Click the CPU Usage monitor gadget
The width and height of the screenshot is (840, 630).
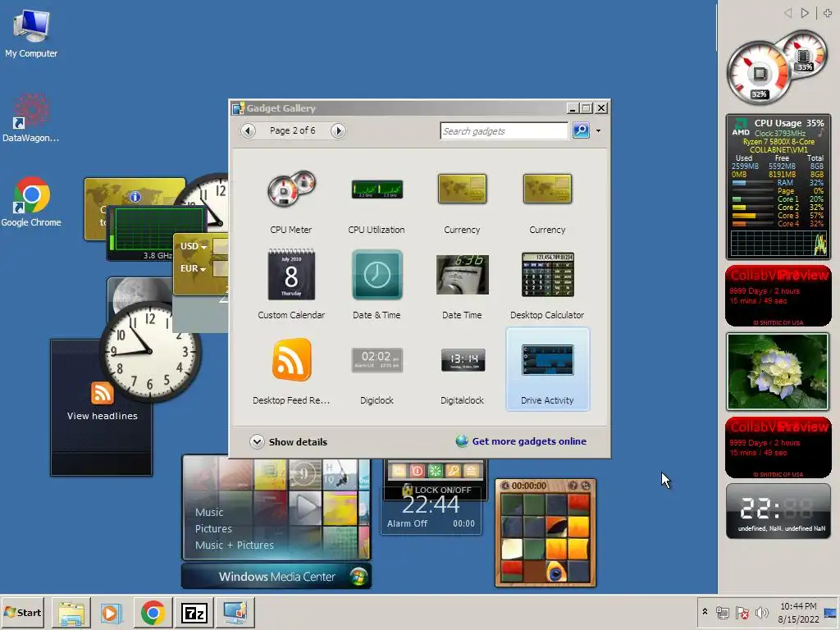pos(778,186)
